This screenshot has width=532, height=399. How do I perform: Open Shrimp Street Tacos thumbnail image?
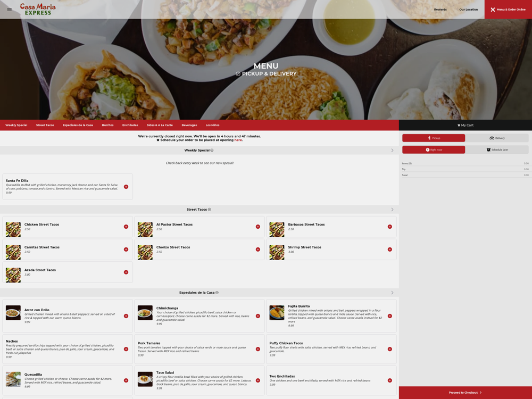point(277,252)
